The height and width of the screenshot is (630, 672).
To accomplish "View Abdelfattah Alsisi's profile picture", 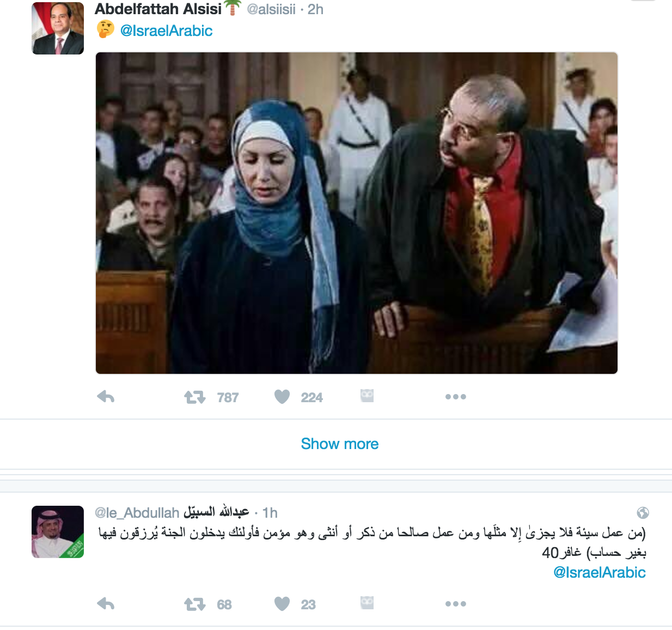I will 58,28.
